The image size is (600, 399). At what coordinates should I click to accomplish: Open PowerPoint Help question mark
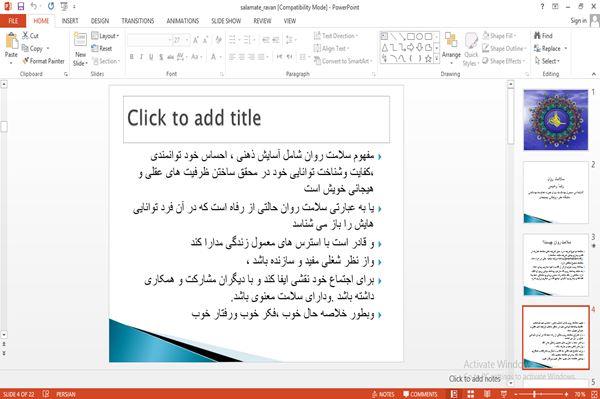tap(542, 7)
